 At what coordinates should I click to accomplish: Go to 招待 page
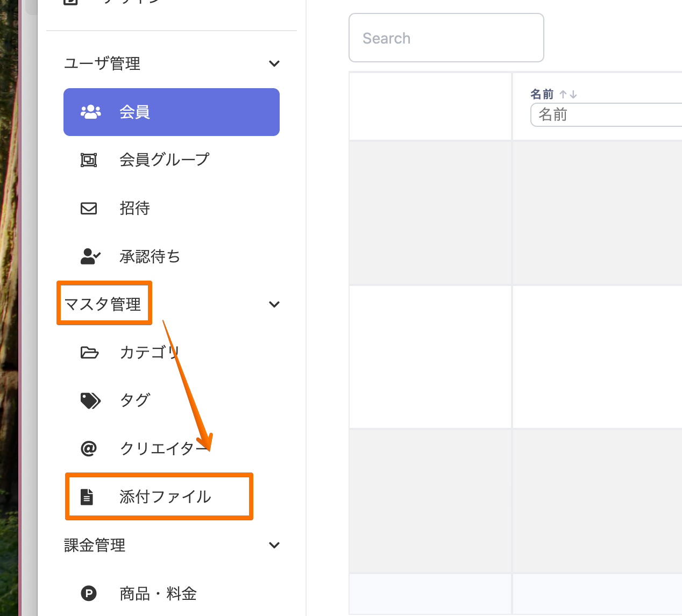click(x=134, y=208)
